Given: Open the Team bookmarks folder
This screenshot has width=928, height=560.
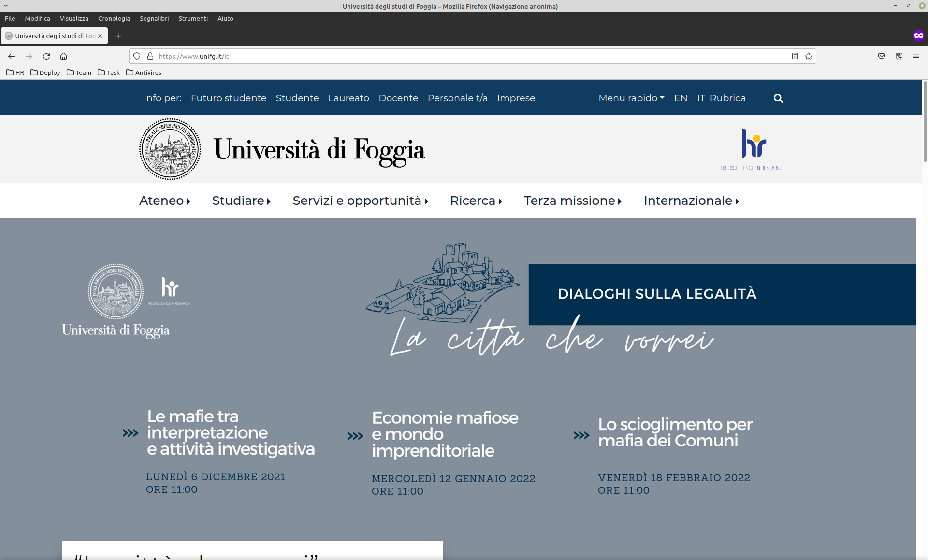Looking at the screenshot, I should [x=79, y=72].
